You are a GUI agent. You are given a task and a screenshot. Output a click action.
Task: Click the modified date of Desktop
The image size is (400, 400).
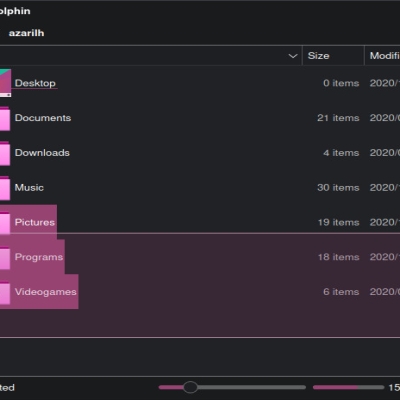(385, 83)
